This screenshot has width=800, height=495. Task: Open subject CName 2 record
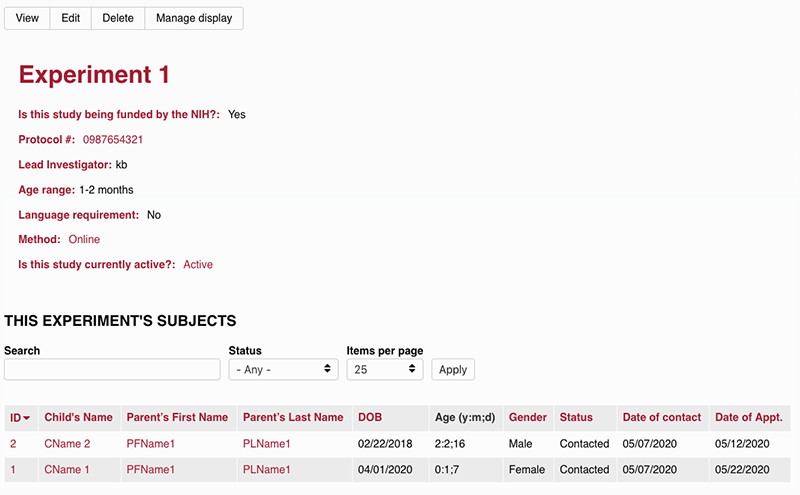(67, 444)
